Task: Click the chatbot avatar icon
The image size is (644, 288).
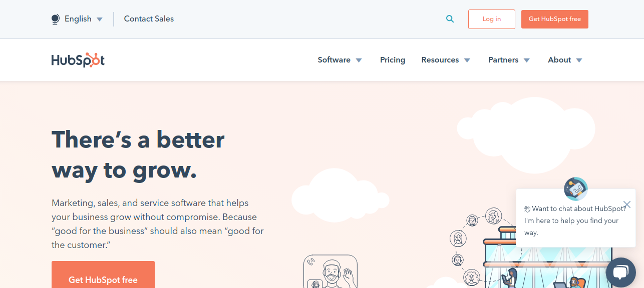Action: click(x=576, y=189)
